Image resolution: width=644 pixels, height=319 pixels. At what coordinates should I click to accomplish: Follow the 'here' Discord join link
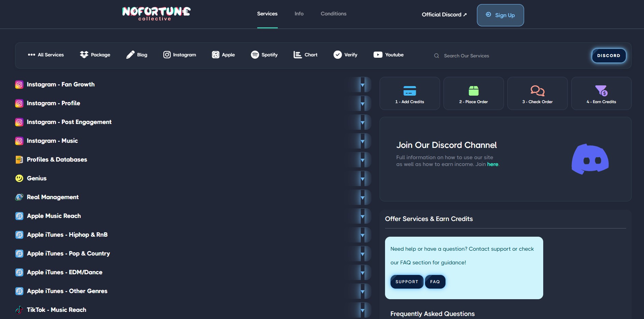[492, 164]
